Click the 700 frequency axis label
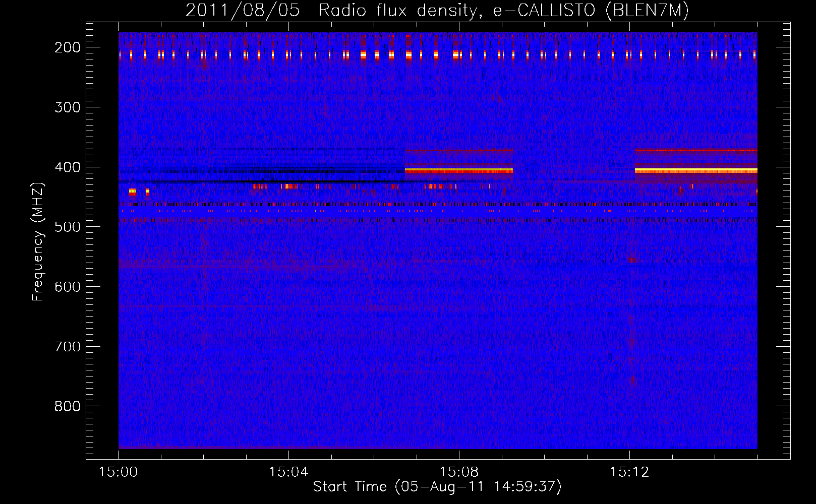 pos(68,347)
